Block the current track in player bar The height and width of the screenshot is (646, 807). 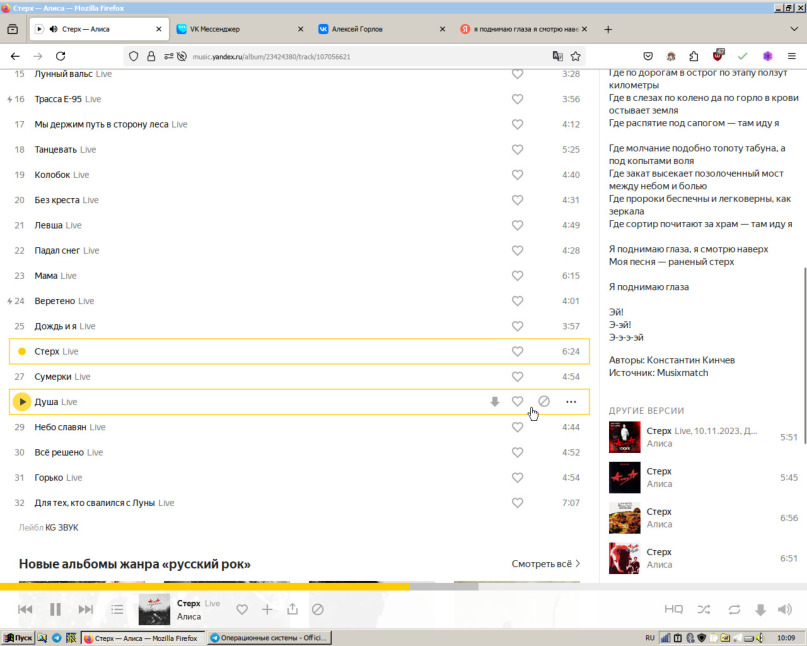coord(318,609)
